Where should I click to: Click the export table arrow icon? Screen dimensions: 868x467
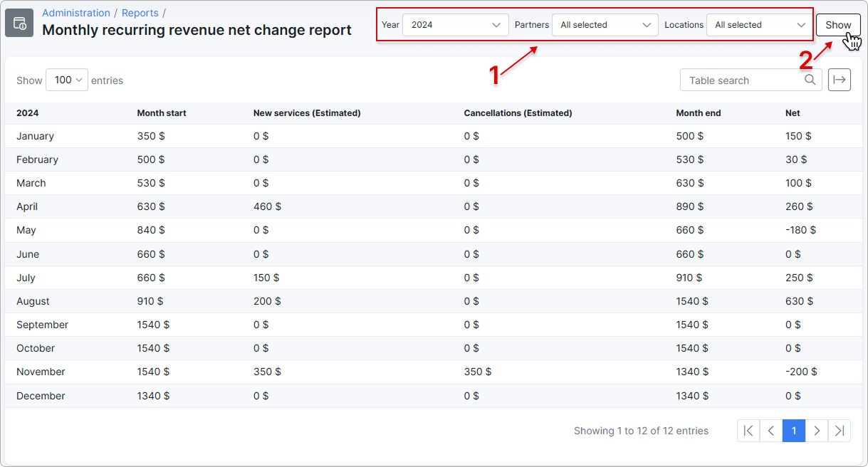click(840, 80)
